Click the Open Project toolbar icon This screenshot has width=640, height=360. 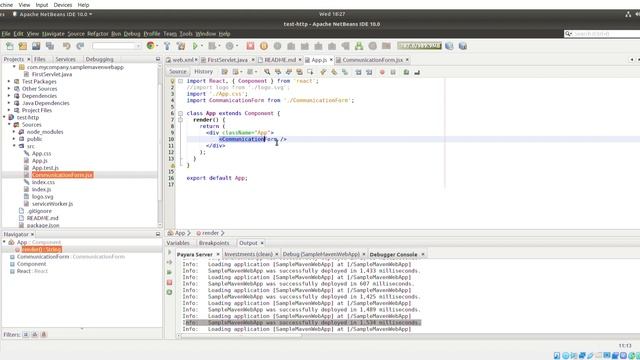pos(36,46)
